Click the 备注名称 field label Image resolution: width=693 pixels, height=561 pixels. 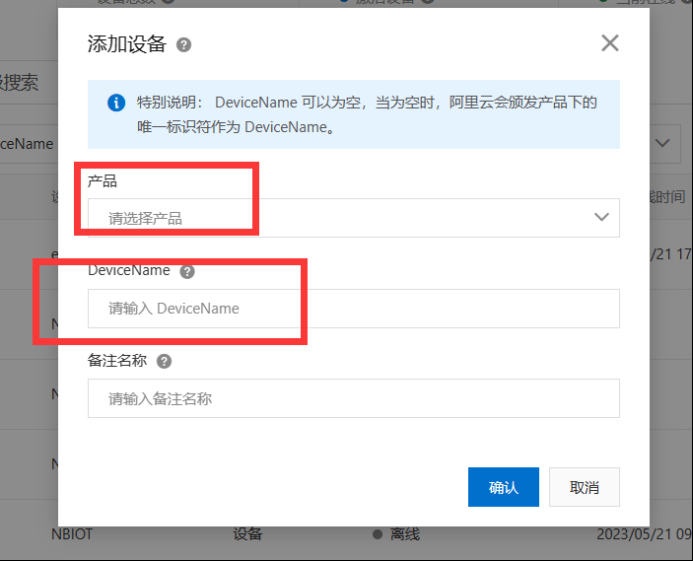(117, 360)
